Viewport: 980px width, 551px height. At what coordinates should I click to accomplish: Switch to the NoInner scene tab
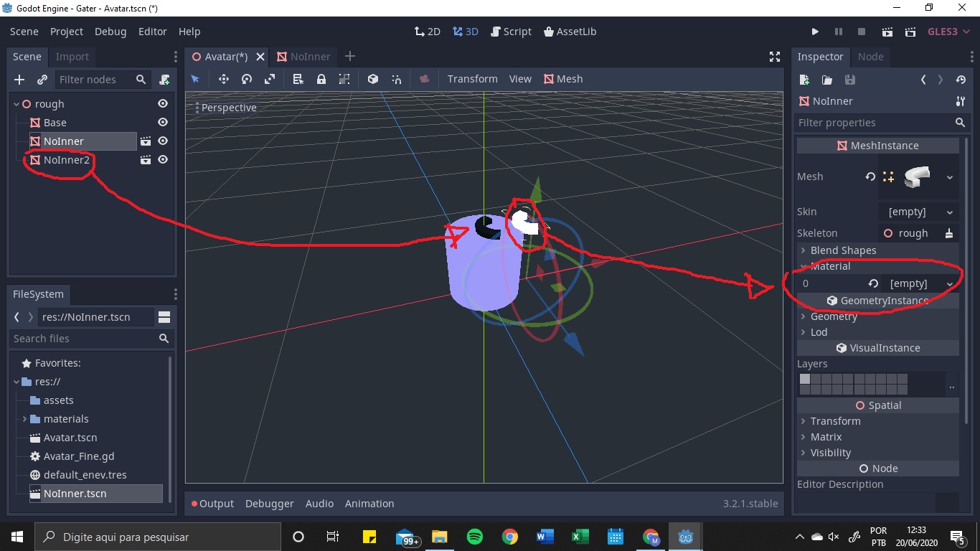[307, 57]
